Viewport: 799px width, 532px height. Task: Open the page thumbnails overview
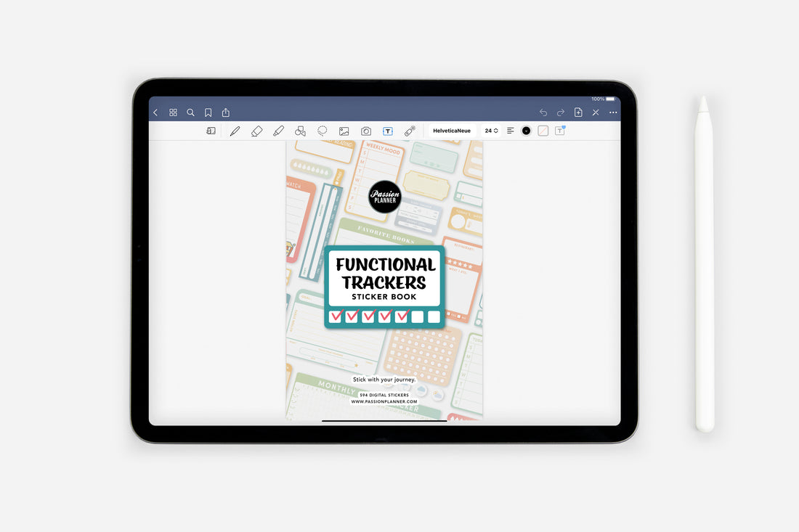tap(173, 112)
